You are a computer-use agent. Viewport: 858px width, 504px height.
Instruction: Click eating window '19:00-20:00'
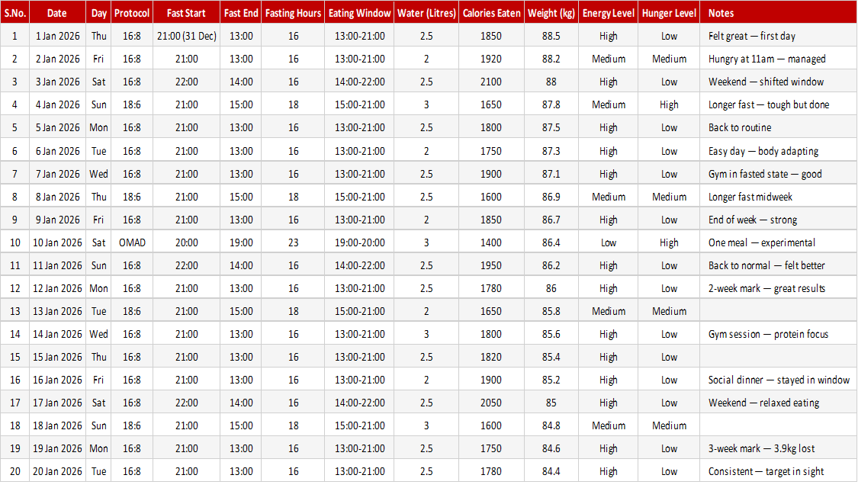(x=359, y=243)
